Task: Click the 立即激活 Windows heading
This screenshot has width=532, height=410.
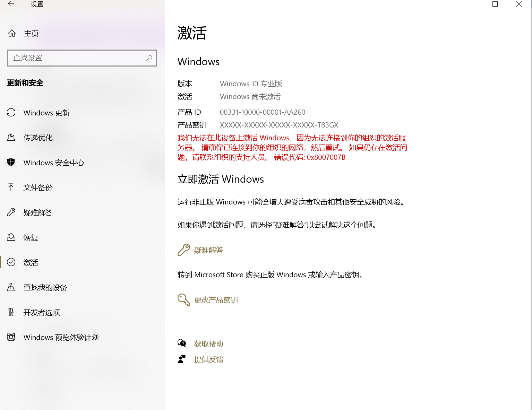Action: pos(221,179)
